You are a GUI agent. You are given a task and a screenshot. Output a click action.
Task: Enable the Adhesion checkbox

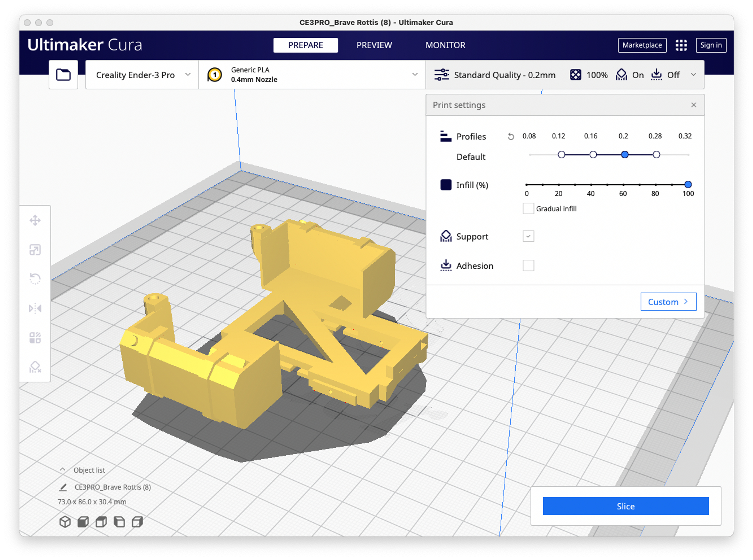528,266
